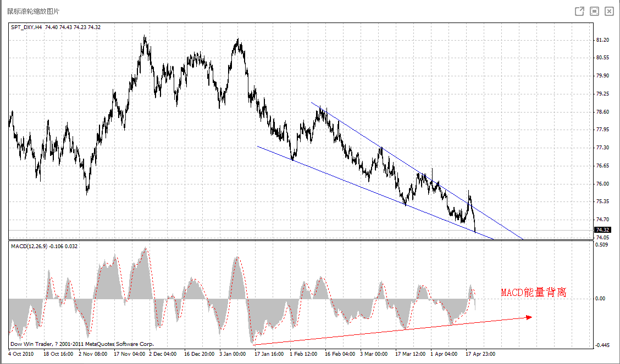
Task: Close the image viewer
Action: pos(610,11)
